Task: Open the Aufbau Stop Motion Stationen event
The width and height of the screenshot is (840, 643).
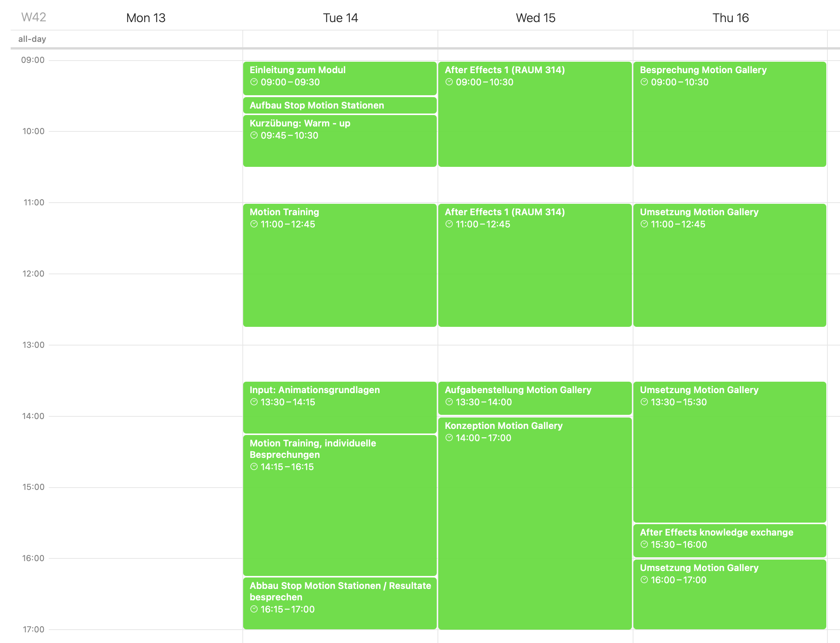Action: 340,105
